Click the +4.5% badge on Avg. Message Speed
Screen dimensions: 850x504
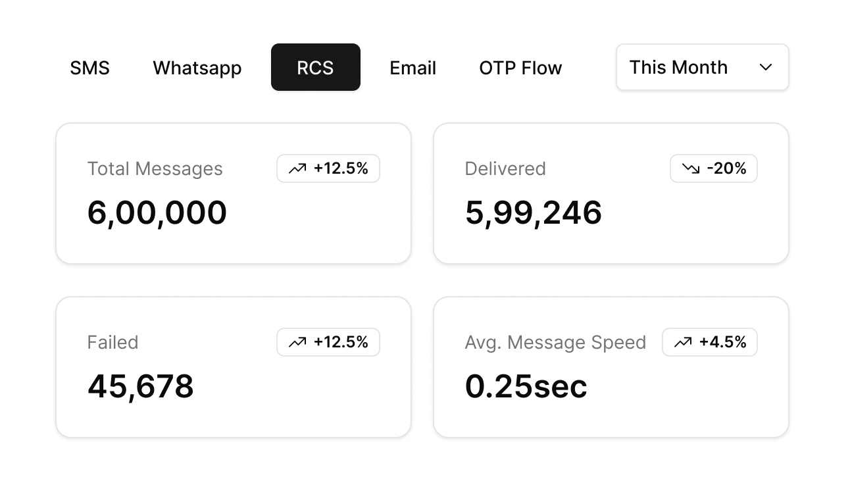pos(710,342)
